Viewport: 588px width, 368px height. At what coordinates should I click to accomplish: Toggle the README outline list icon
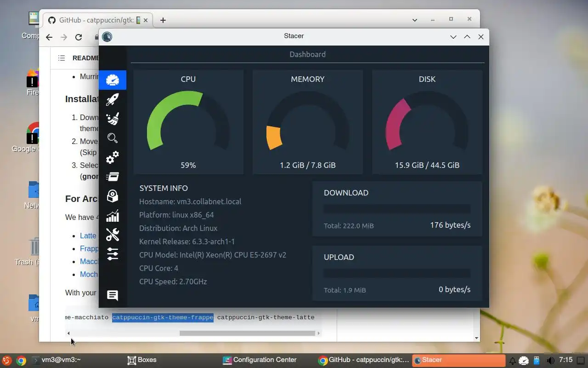62,58
